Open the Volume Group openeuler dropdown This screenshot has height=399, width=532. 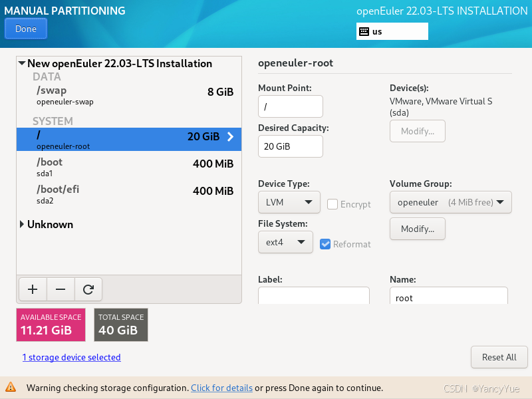(x=450, y=201)
